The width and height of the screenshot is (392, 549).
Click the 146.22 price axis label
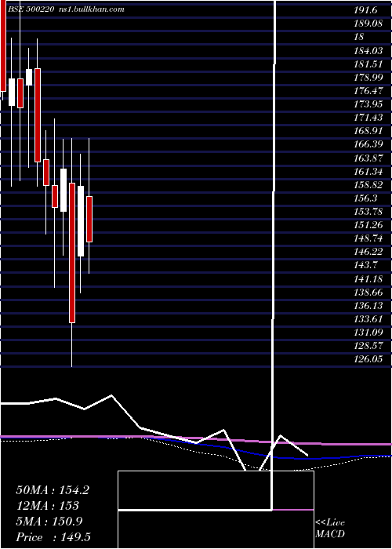tap(368, 252)
